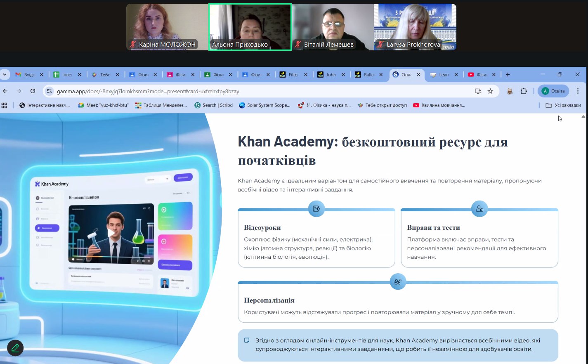Open the site information icon in address bar
The width and height of the screenshot is (588, 364).
50,91
